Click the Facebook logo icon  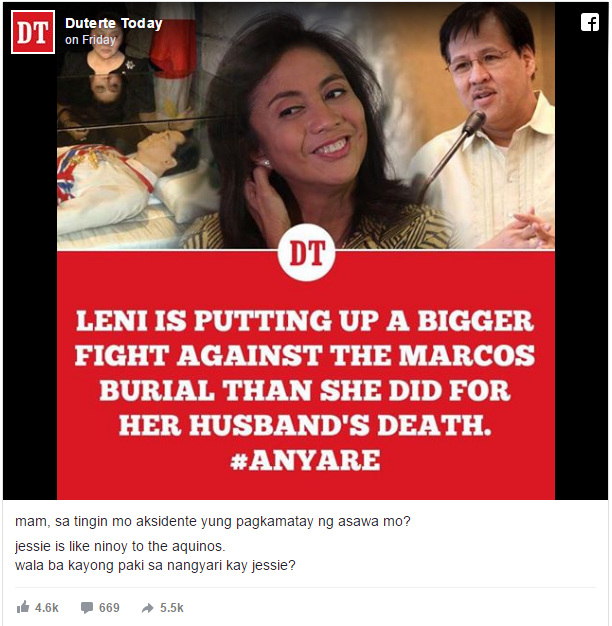590,22
